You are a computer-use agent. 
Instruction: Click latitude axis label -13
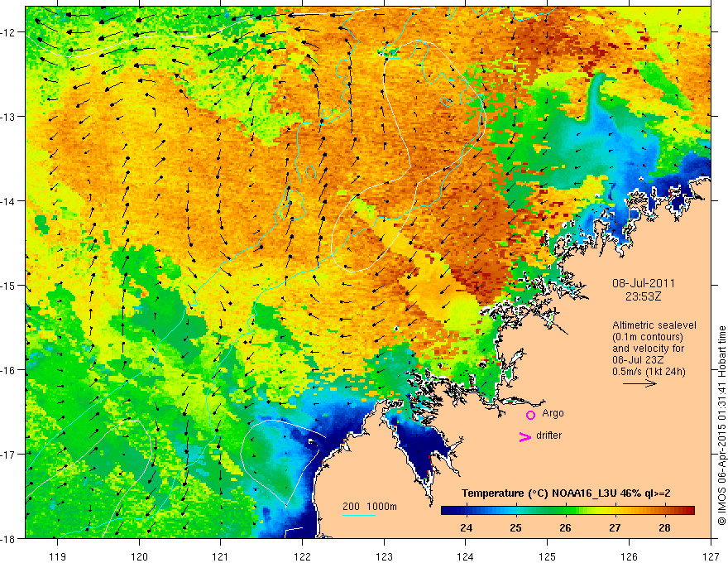pos(9,117)
